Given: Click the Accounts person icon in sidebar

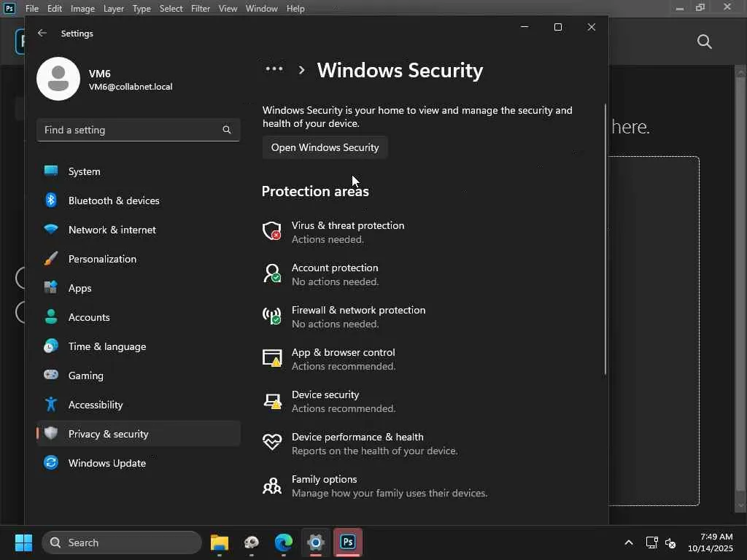Looking at the screenshot, I should (51, 316).
